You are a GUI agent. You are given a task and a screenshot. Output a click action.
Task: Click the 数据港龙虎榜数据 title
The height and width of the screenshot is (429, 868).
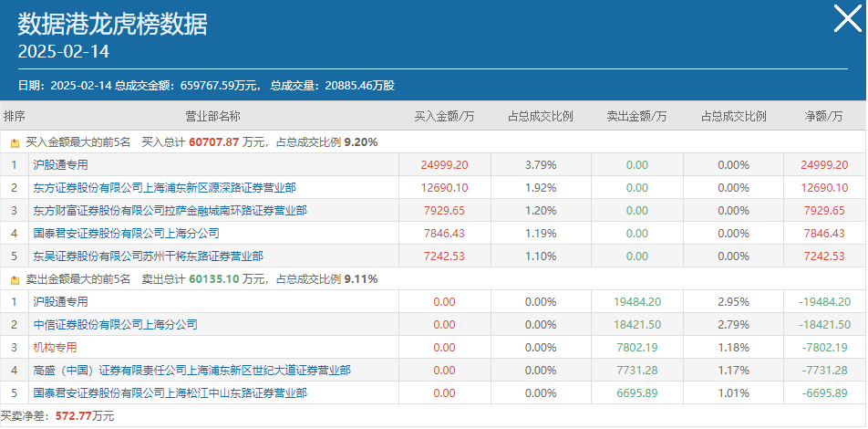tap(112, 24)
